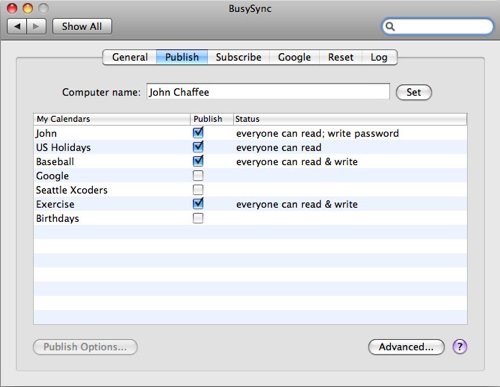Image resolution: width=500 pixels, height=387 pixels.
Task: Select the Google calendar name
Action: (52, 176)
